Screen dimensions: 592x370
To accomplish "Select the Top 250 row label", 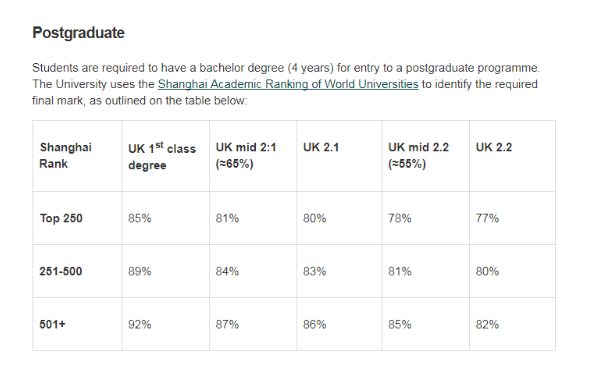I will pos(61,218).
